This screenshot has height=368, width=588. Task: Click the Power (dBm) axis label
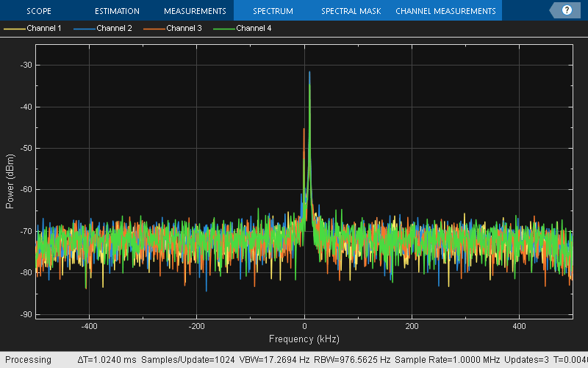coord(10,181)
